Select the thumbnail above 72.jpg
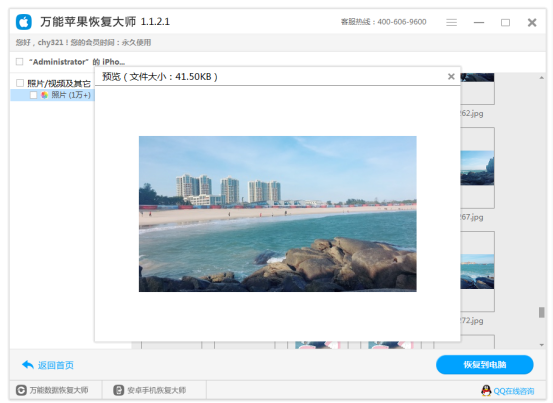Screen dimensions: 553x403 [x=478, y=271]
